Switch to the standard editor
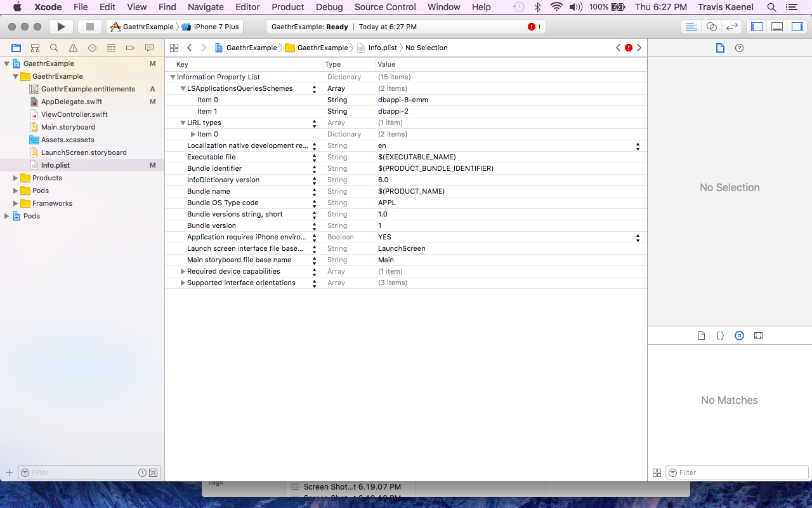This screenshot has height=508, width=812. coord(691,27)
